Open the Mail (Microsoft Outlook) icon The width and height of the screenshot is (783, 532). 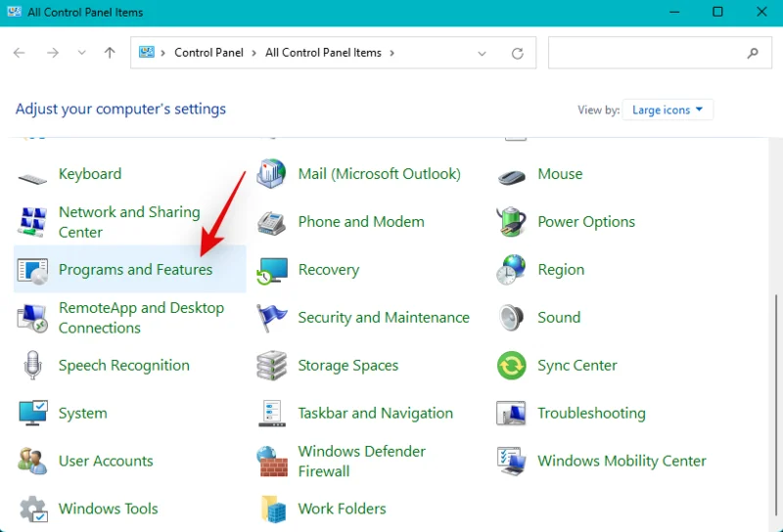pyautogui.click(x=271, y=174)
